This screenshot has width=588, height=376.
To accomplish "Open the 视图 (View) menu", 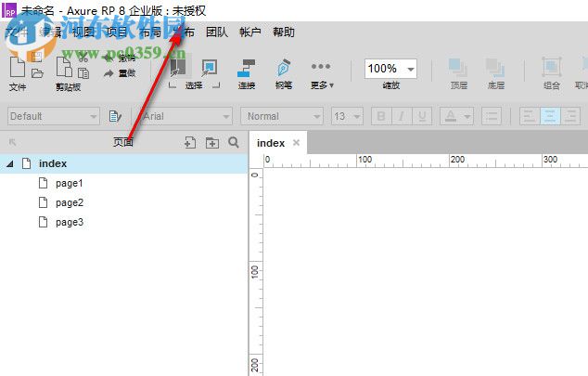I will coord(83,32).
